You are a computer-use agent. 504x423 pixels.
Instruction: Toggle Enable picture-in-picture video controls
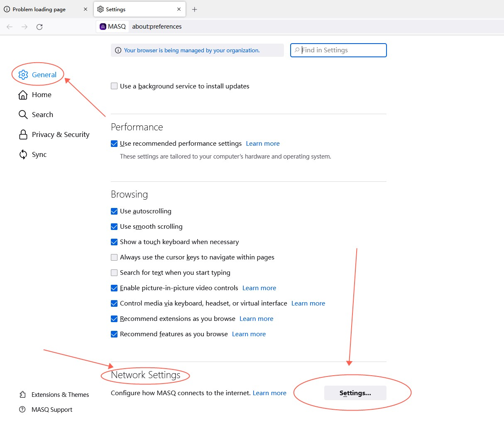point(114,288)
